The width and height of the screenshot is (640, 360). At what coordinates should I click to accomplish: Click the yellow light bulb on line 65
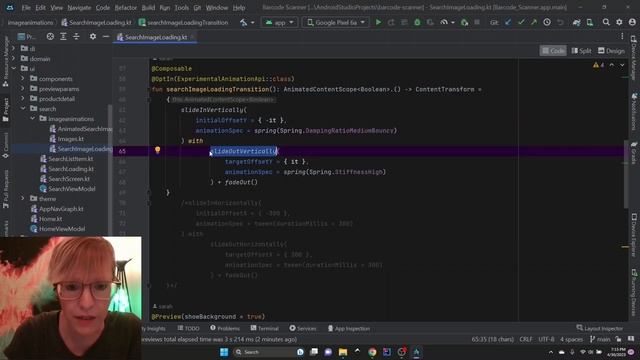(158, 150)
